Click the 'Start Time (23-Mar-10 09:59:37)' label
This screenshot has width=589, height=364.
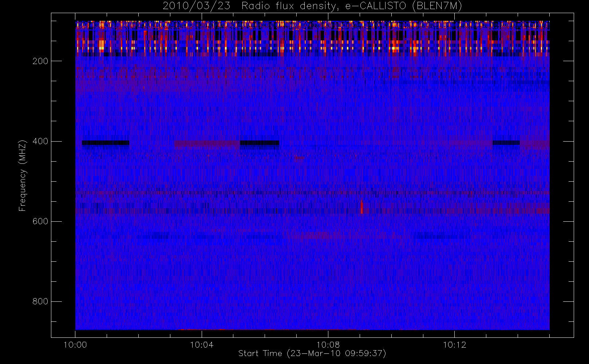point(312,353)
